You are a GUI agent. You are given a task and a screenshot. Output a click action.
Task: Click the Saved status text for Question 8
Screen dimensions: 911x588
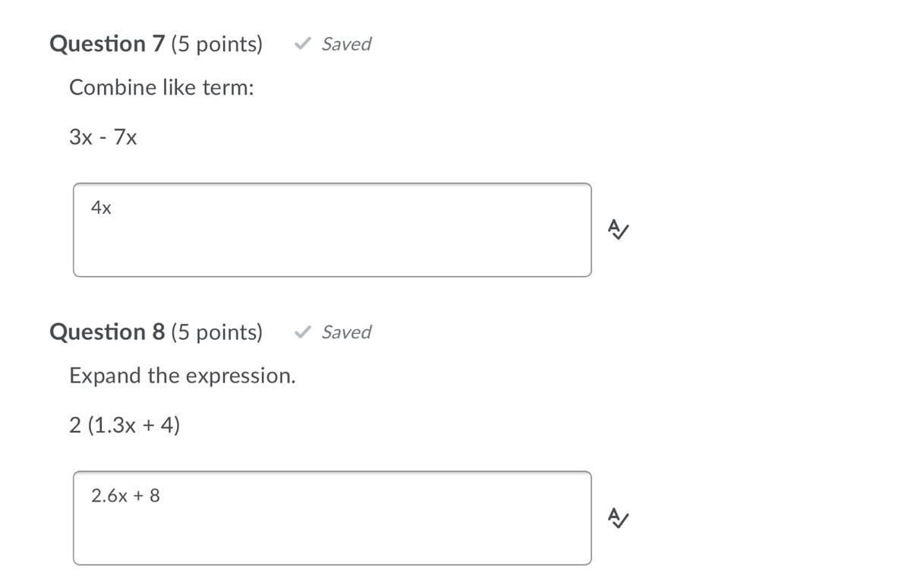tap(346, 332)
